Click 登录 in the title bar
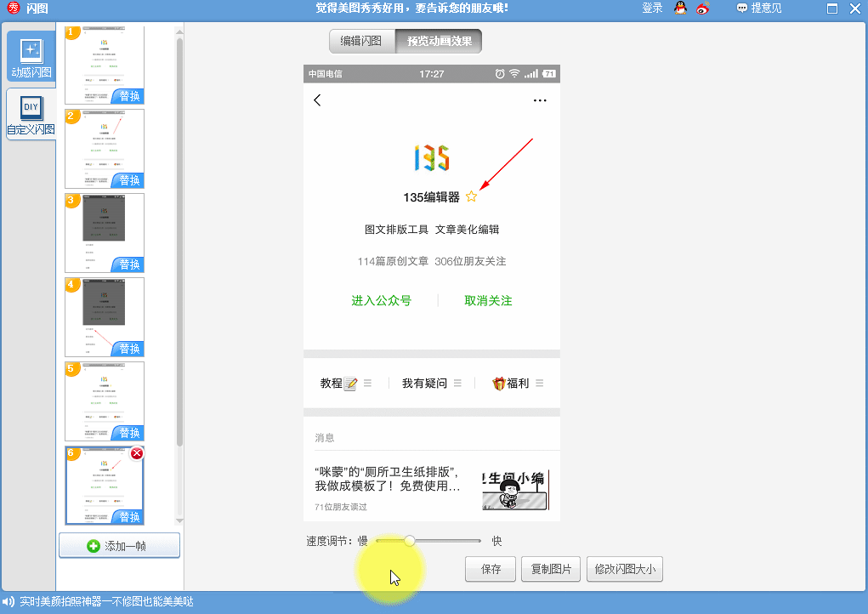The image size is (868, 614). pos(652,9)
